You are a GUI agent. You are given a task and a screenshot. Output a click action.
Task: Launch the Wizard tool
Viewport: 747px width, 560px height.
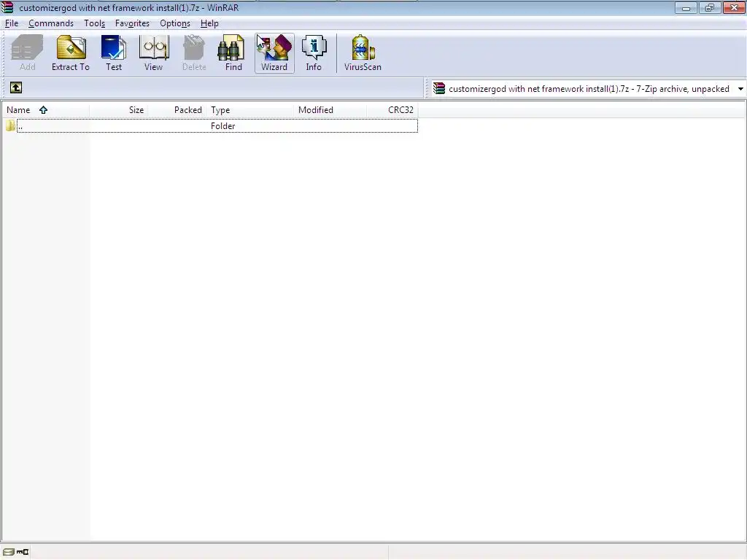(274, 52)
